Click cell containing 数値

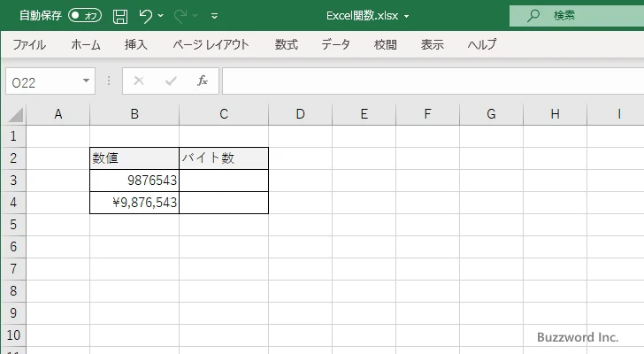134,158
